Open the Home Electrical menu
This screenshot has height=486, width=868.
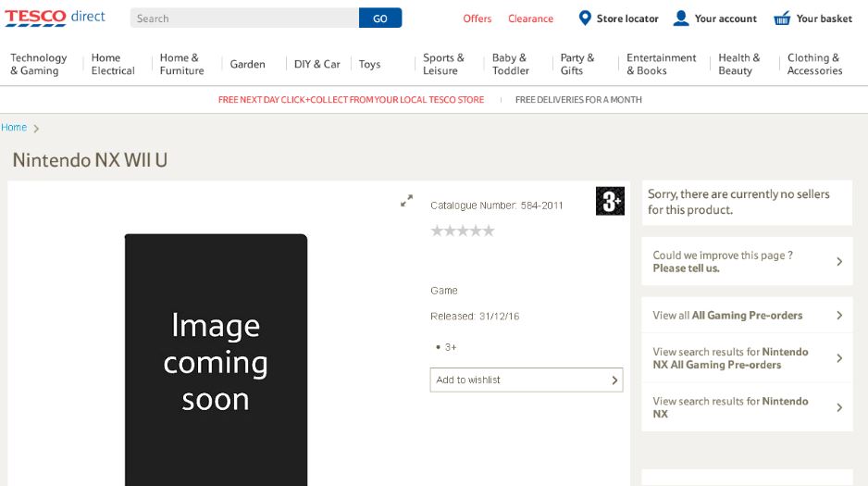(113, 64)
